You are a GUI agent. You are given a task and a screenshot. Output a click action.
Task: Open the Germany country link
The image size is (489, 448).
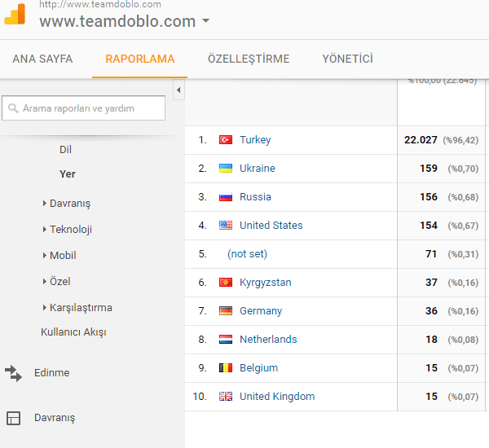[261, 311]
